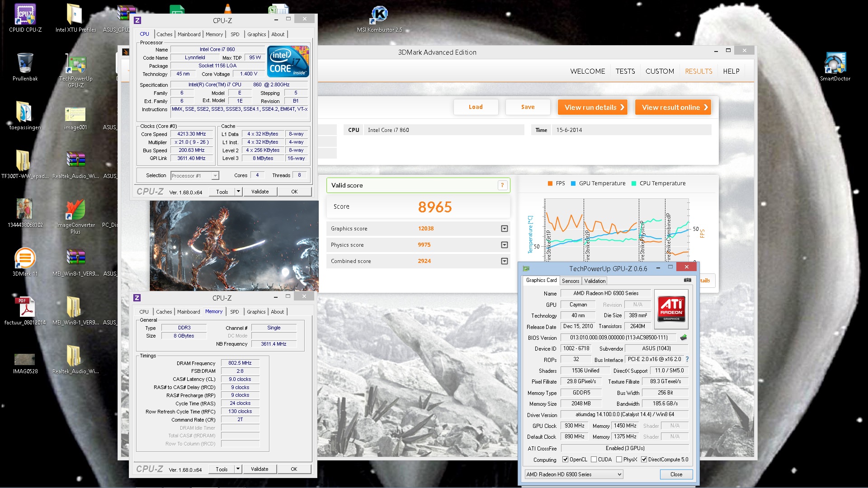This screenshot has width=868, height=488.
Task: Click the Save button in 3DMark
Action: point(528,107)
